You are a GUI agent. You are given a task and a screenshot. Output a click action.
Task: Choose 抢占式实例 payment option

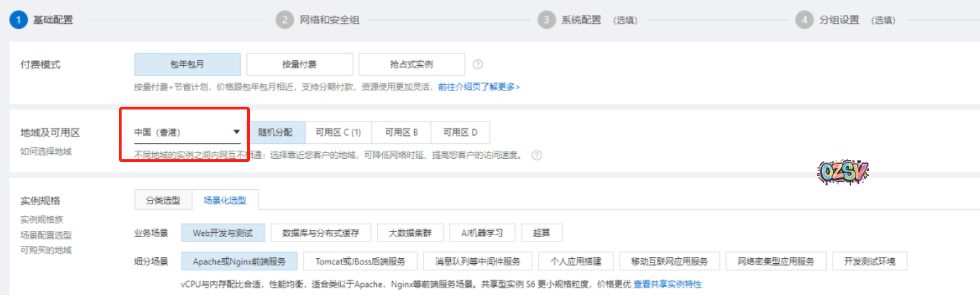pyautogui.click(x=411, y=65)
